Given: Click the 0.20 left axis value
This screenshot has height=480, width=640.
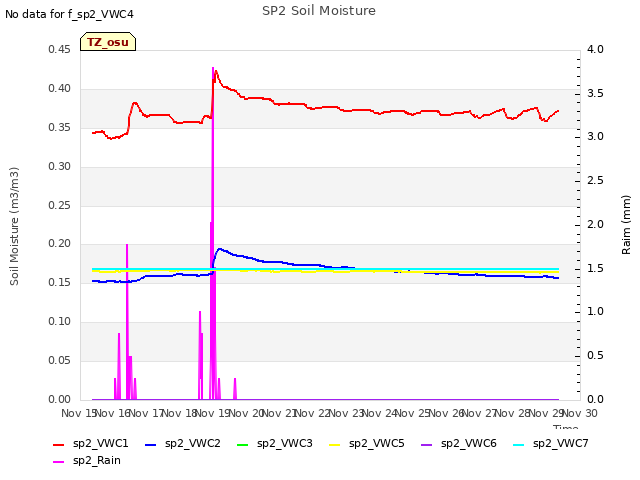Looking at the screenshot, I should 59,244.
